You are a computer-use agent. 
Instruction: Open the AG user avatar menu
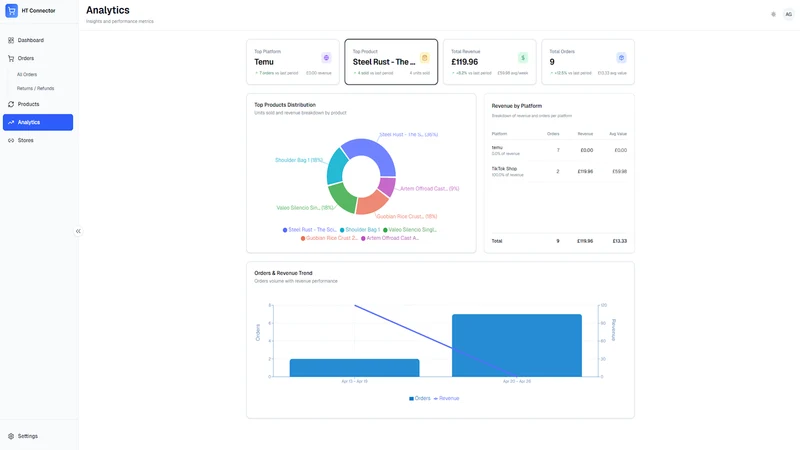tap(789, 14)
